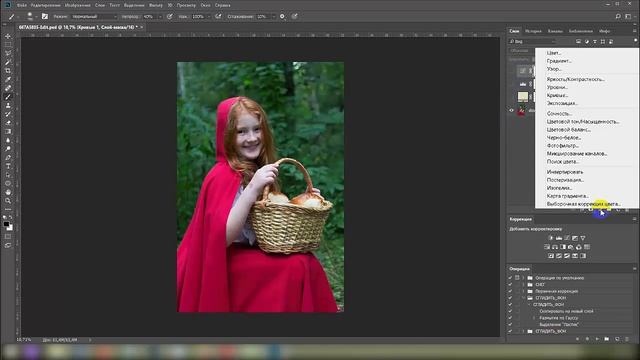Open the Изображение menu in menu bar
This screenshot has height=360, width=640.
pyautogui.click(x=78, y=5)
